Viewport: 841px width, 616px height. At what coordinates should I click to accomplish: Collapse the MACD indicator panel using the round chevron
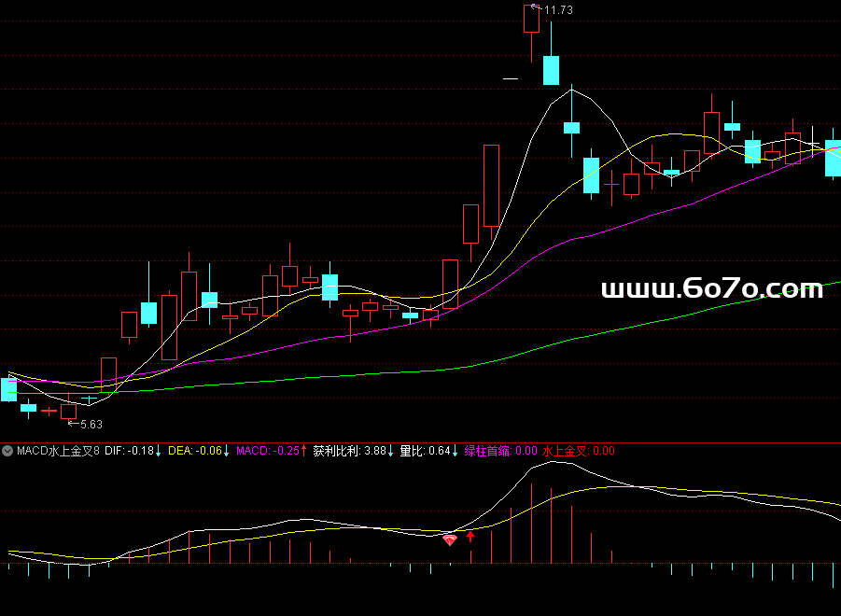tap(7, 451)
